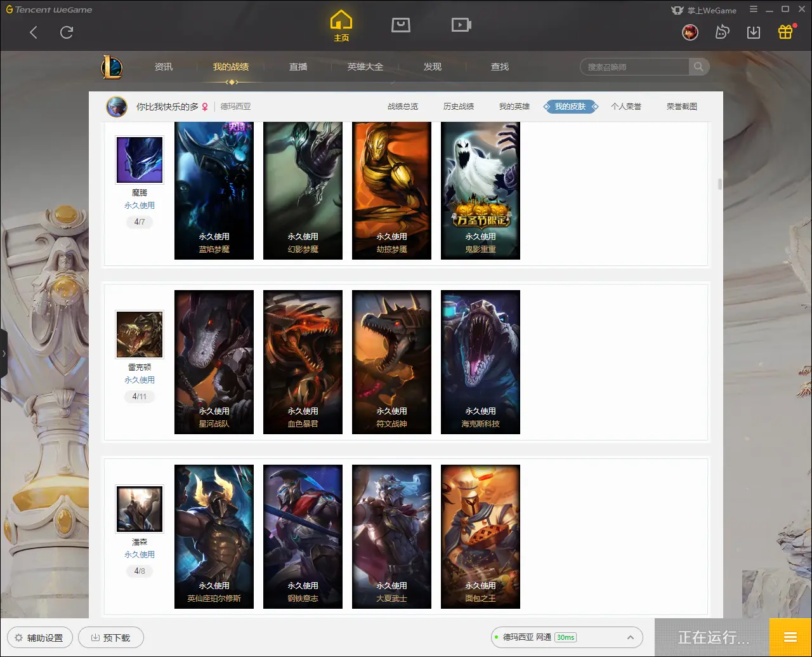The image size is (812, 657).
Task: Open the 符文战神 skin card
Action: [x=391, y=362]
